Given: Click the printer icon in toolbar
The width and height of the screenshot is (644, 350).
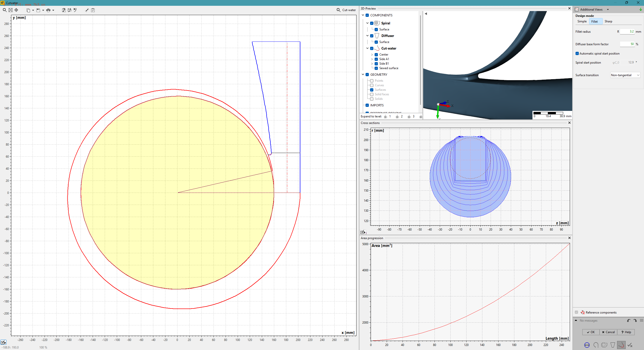Looking at the screenshot, I should [48, 10].
